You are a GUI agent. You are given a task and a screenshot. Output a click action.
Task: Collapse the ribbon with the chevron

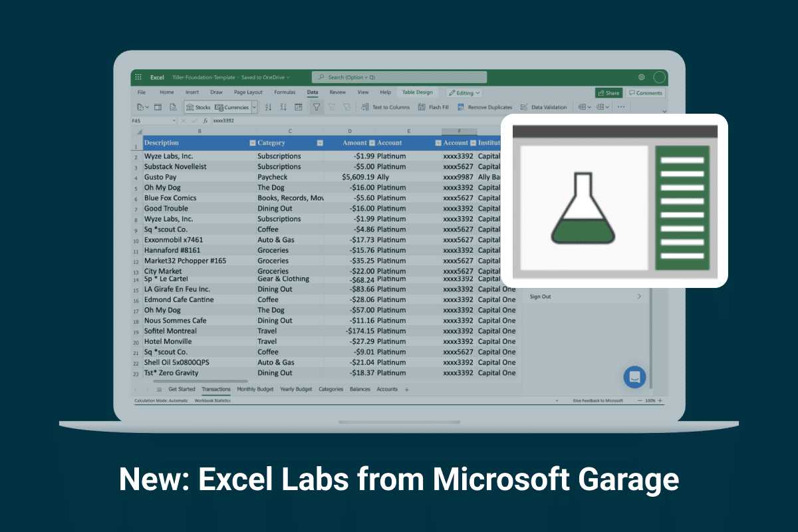pyautogui.click(x=663, y=112)
